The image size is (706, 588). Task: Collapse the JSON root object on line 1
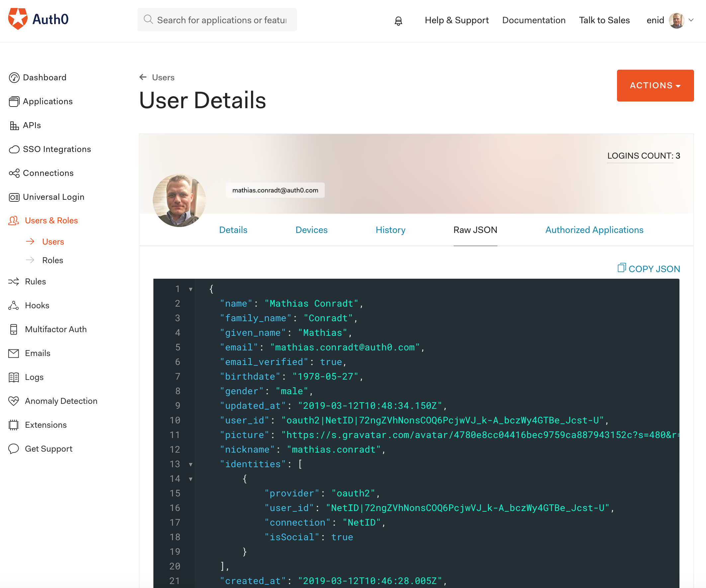coord(191,289)
